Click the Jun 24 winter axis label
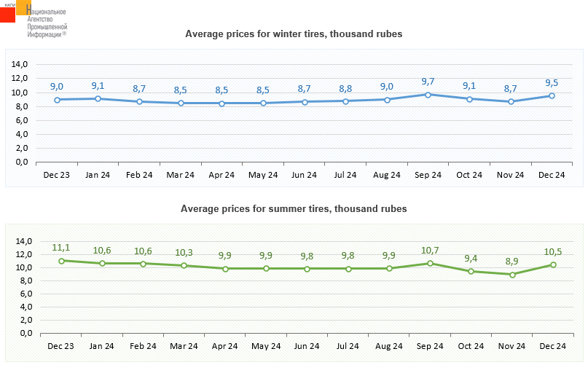Image resolution: width=588 pixels, height=365 pixels. coord(304,175)
